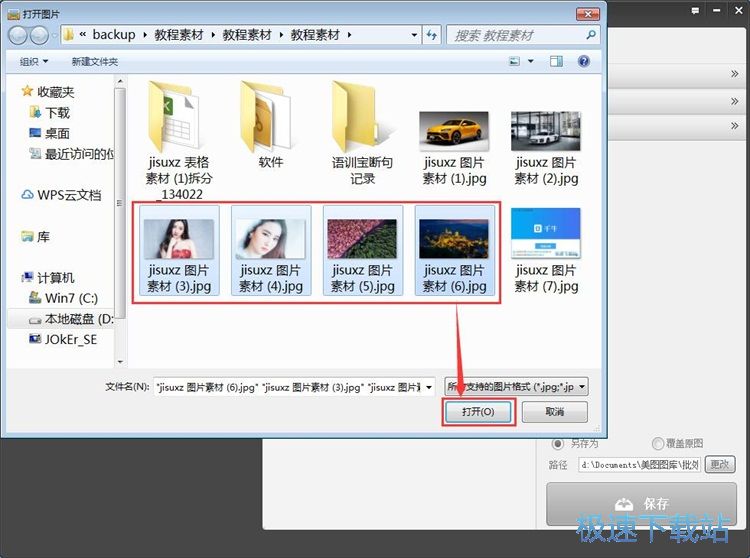Toggle the preview pane icon
The image size is (750, 558).
coord(556,61)
